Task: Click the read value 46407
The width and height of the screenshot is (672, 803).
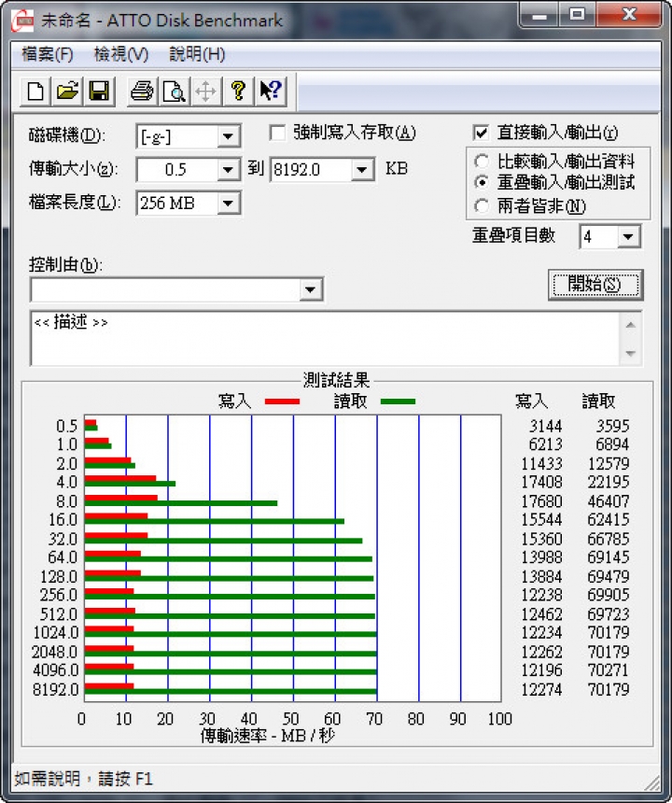Action: coord(609,501)
